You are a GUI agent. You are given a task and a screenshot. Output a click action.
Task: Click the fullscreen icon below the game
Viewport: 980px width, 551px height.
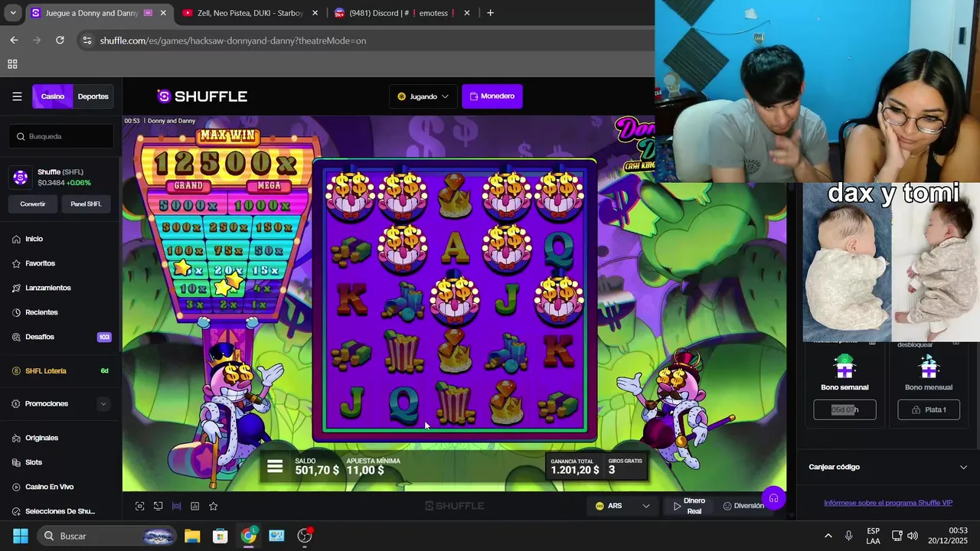[139, 506]
